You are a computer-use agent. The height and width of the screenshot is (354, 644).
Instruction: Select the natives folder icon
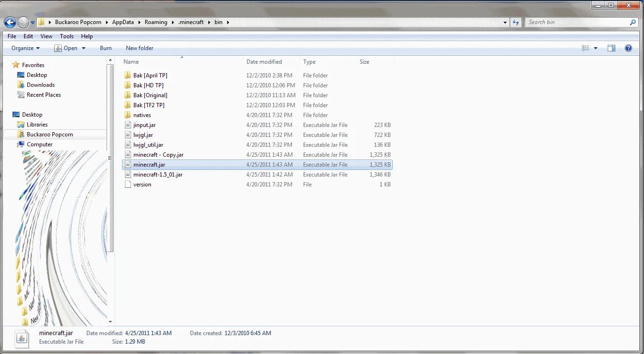click(127, 115)
